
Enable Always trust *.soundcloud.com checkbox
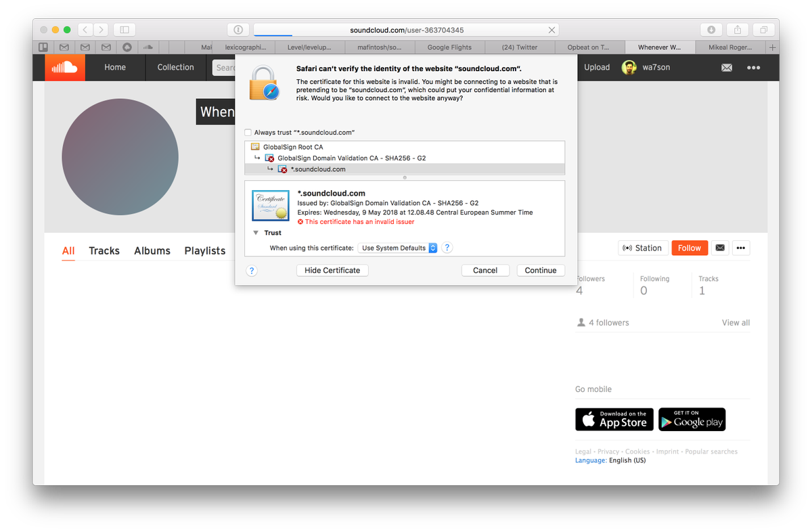click(x=248, y=133)
